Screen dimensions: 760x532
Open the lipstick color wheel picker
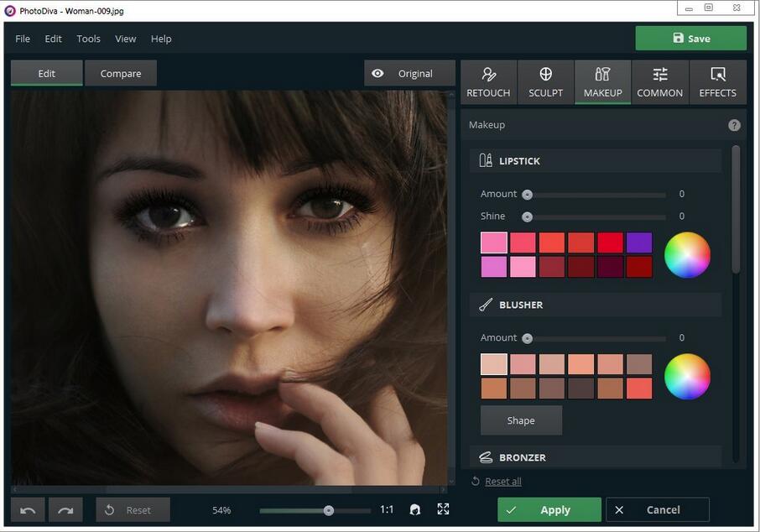687,255
